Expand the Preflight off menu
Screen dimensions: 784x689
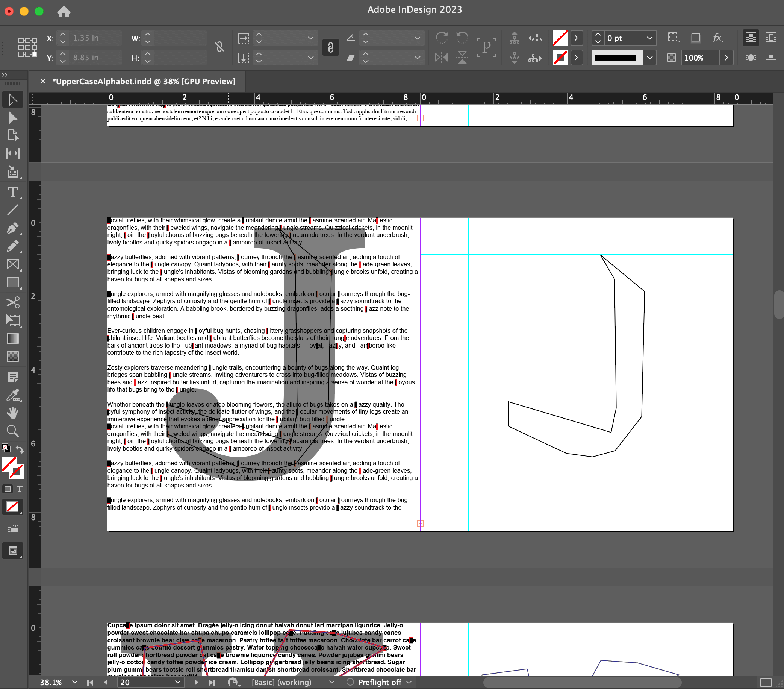point(409,682)
